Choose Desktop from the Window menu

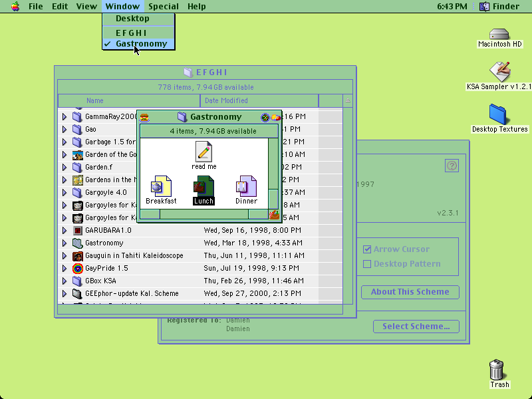[138, 19]
